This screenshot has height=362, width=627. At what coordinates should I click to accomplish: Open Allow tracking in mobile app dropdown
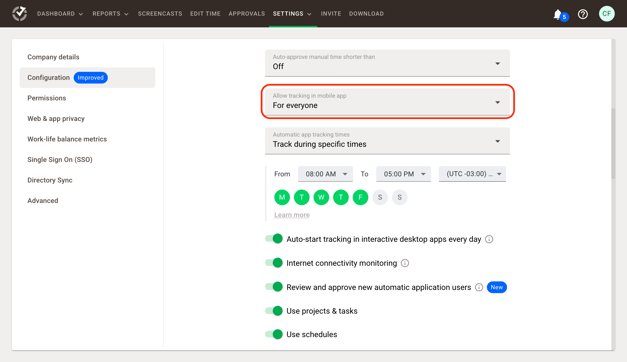tap(387, 102)
